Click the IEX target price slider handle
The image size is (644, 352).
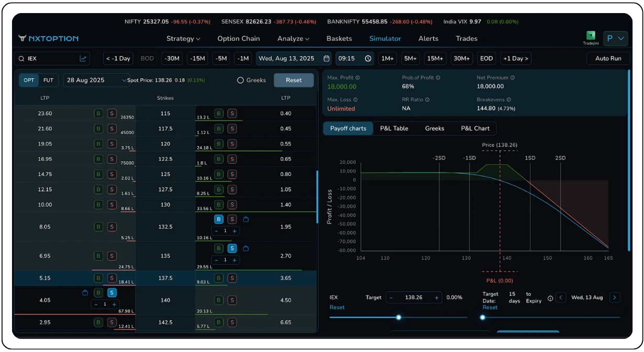point(398,317)
